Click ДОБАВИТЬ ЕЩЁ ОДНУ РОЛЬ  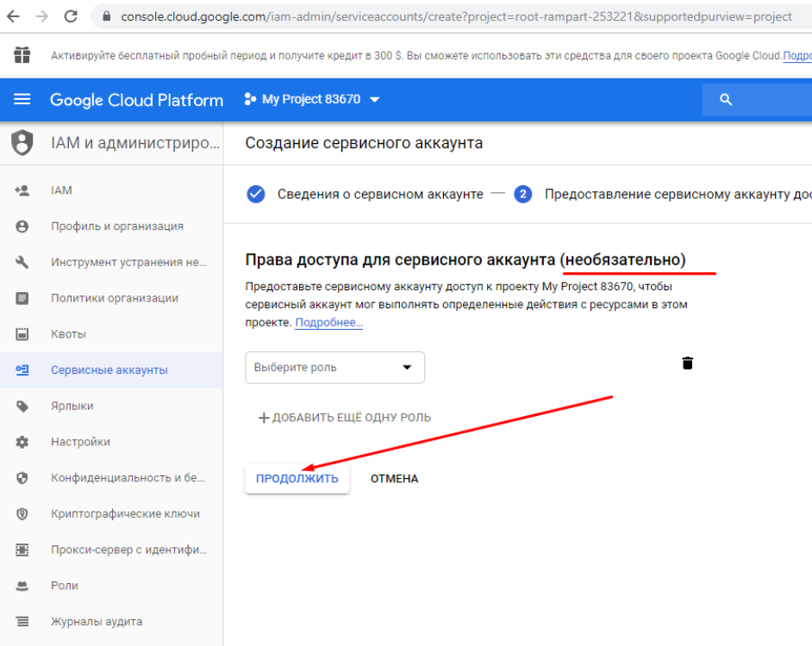(x=345, y=418)
